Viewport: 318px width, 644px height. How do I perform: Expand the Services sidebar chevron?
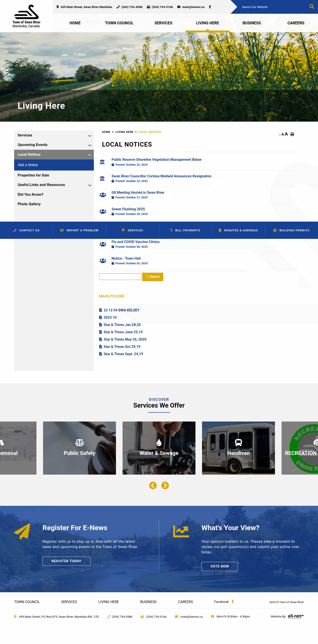(90, 136)
